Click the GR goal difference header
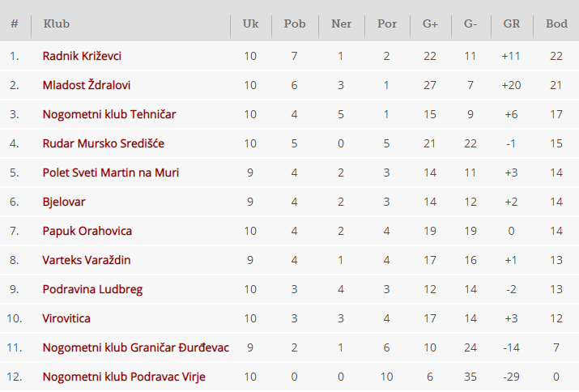The image size is (579, 392). pos(512,24)
